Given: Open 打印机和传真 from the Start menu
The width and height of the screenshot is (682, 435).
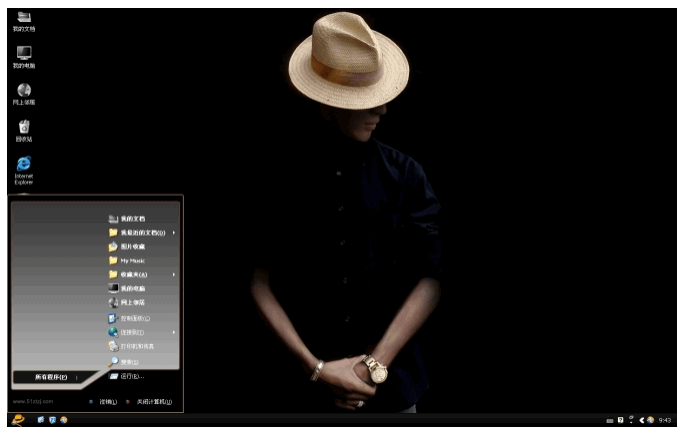Looking at the screenshot, I should (x=135, y=345).
